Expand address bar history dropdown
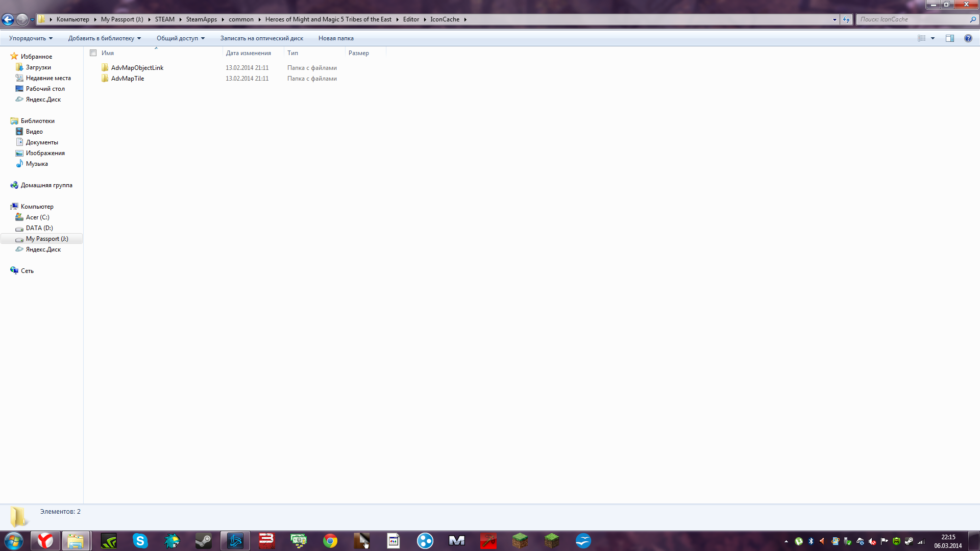 [835, 19]
